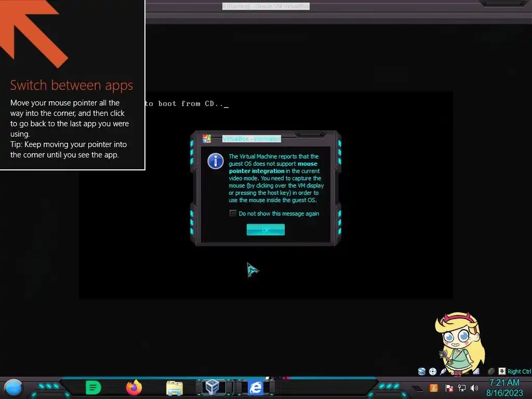Click the mouse integration status icon

click(491, 371)
